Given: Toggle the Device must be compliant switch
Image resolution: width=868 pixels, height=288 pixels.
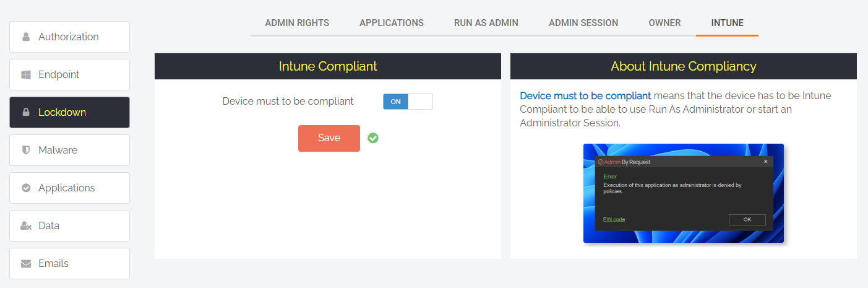Looking at the screenshot, I should 408,102.
